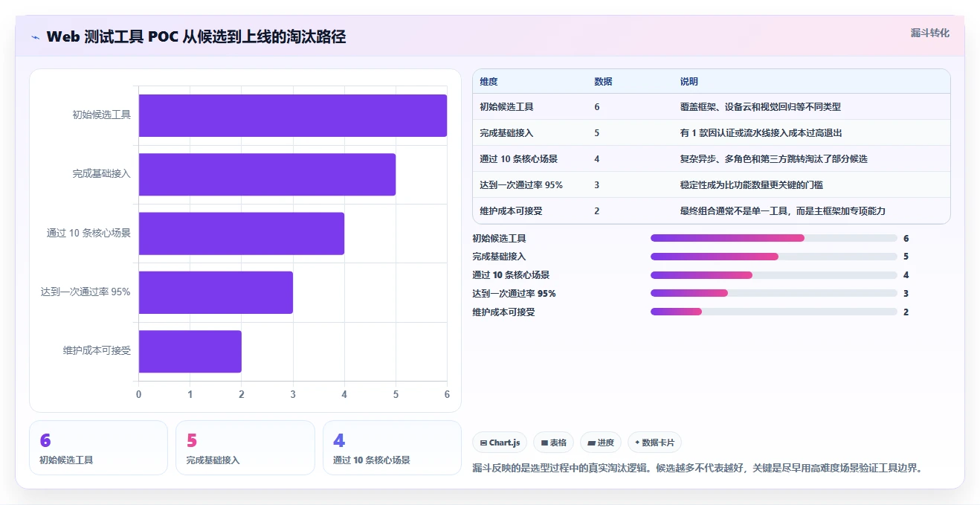Click the data card showing 4 通过 10 条核心场景
Viewport: 980px width, 505px height.
coord(392,448)
